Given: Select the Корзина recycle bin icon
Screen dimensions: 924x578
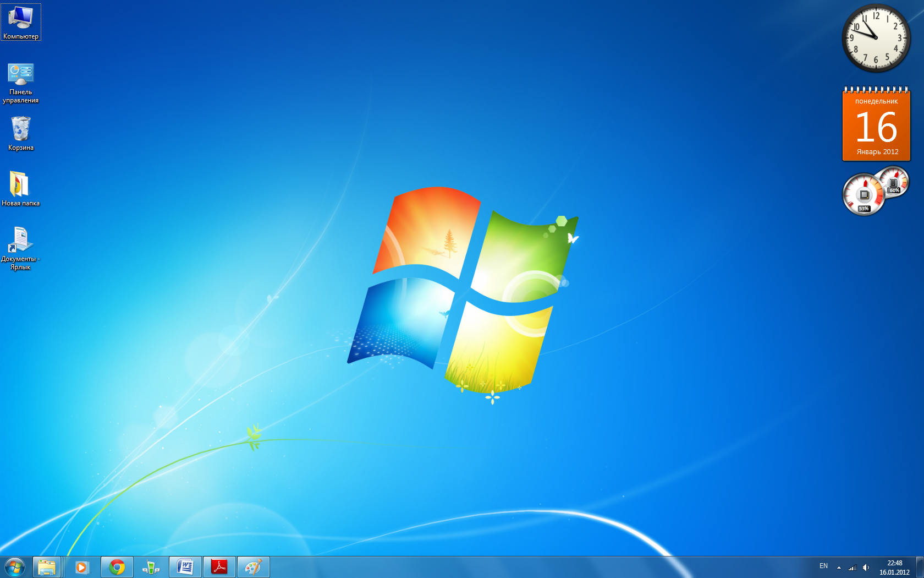Looking at the screenshot, I should [x=21, y=133].
